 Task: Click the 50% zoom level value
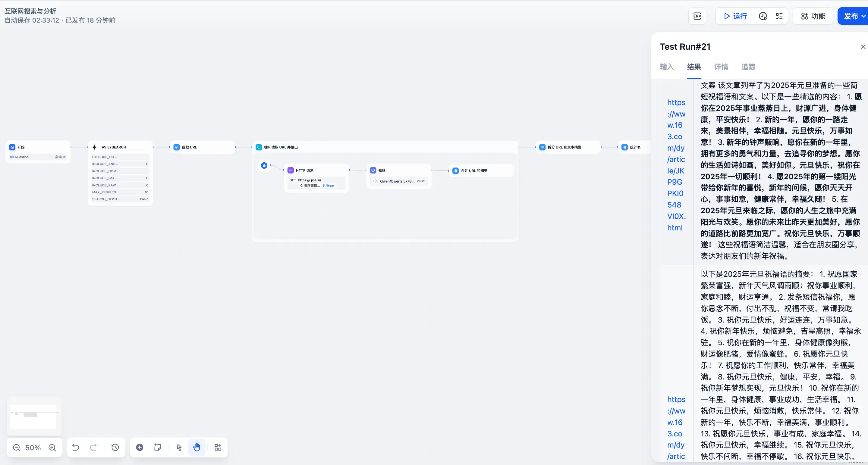click(x=33, y=448)
